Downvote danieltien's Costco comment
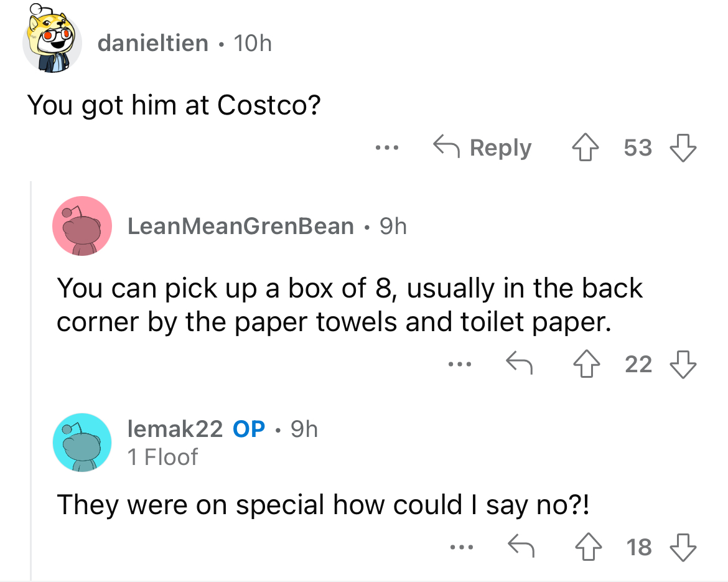This screenshot has height=582, width=728. pyautogui.click(x=683, y=148)
